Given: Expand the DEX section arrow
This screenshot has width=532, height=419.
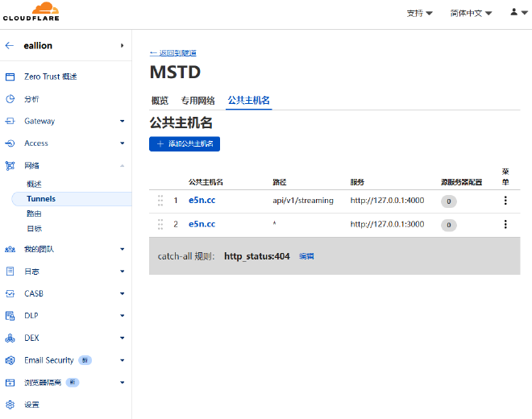Looking at the screenshot, I should (123, 338).
